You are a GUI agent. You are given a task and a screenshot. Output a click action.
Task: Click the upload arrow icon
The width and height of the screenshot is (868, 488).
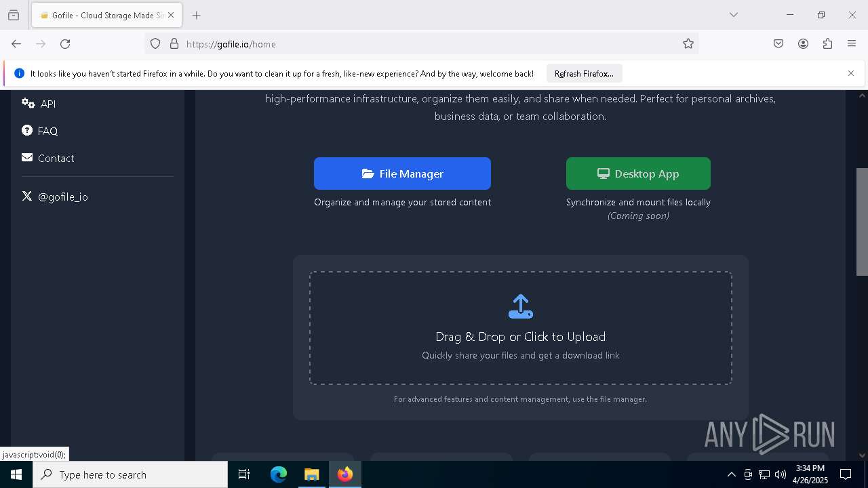521,306
